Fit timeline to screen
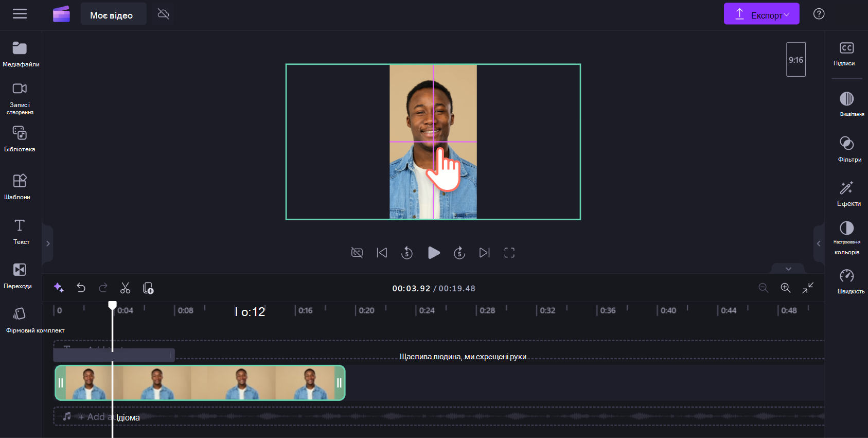This screenshot has height=438, width=868. click(808, 288)
